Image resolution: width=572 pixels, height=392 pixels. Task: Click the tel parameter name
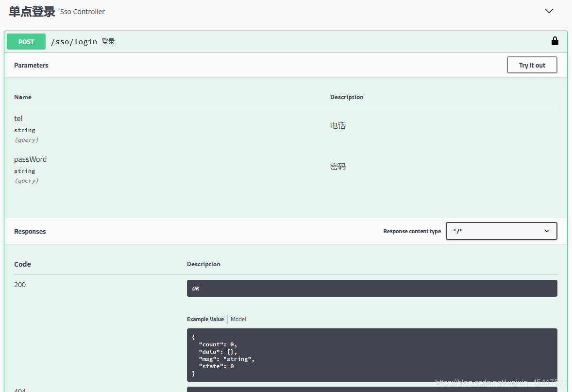(18, 118)
